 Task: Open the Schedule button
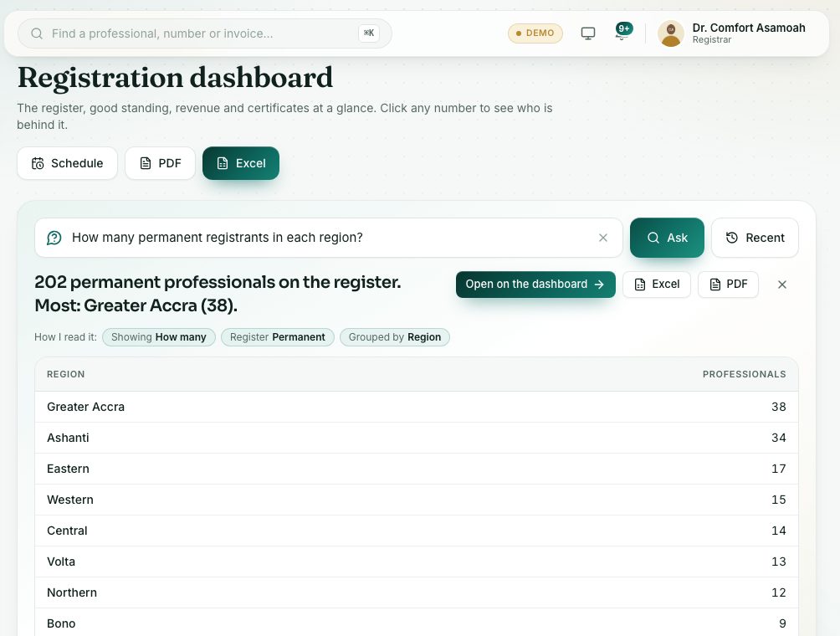[67, 163]
